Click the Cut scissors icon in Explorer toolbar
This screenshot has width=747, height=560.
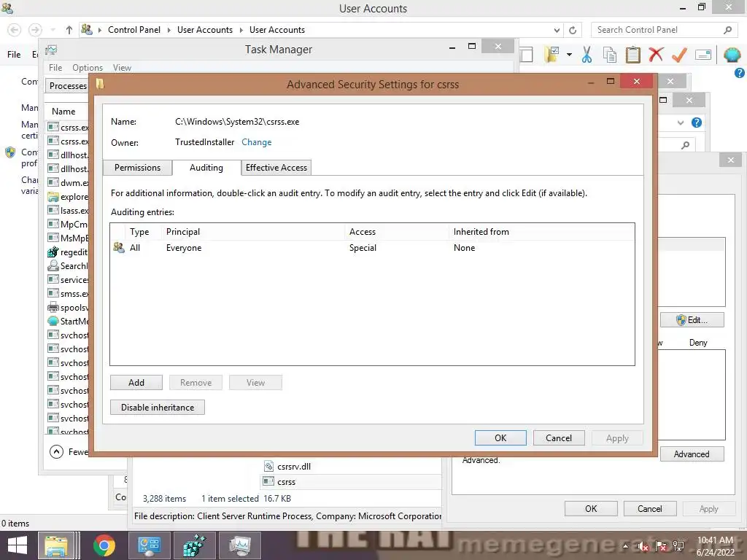(x=587, y=55)
